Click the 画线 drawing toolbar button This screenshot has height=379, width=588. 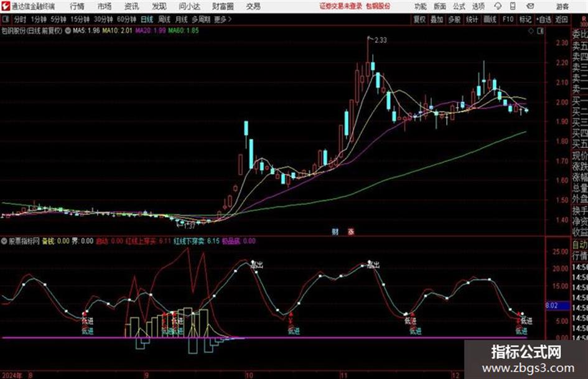click(x=490, y=19)
